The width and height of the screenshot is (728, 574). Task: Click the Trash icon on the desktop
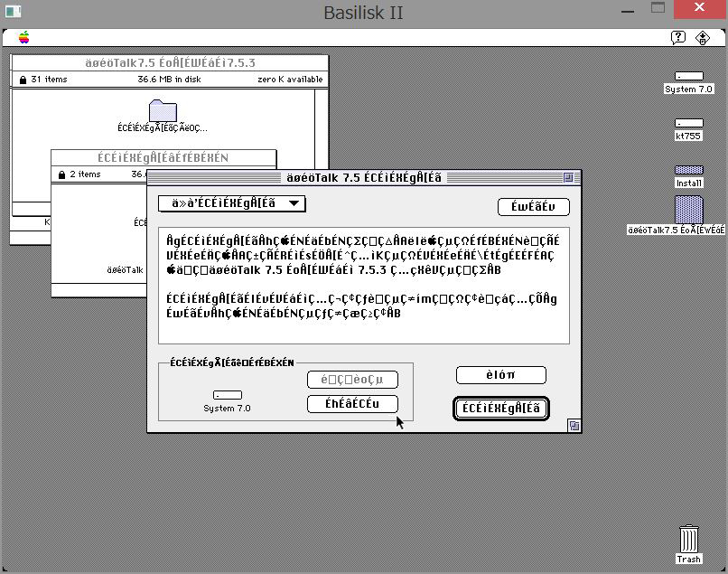(x=688, y=539)
